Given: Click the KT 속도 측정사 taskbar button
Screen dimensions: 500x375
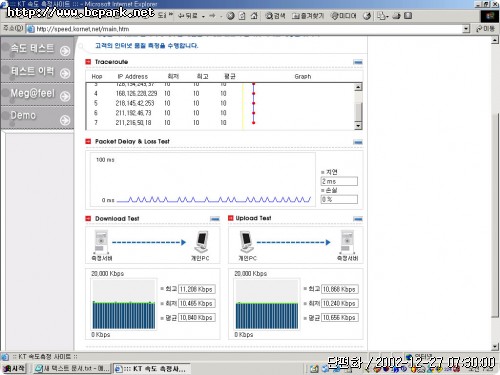Looking at the screenshot, I should coord(152,369).
